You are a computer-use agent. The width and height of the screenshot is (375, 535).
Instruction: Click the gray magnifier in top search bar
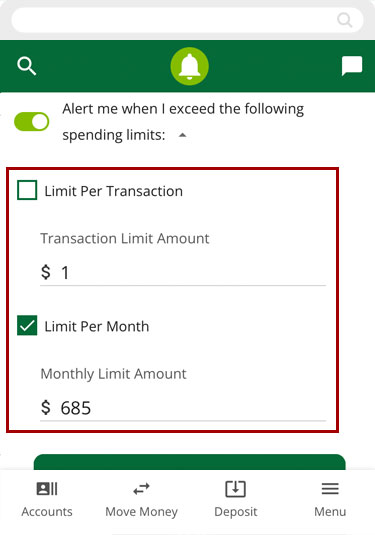coord(345,20)
